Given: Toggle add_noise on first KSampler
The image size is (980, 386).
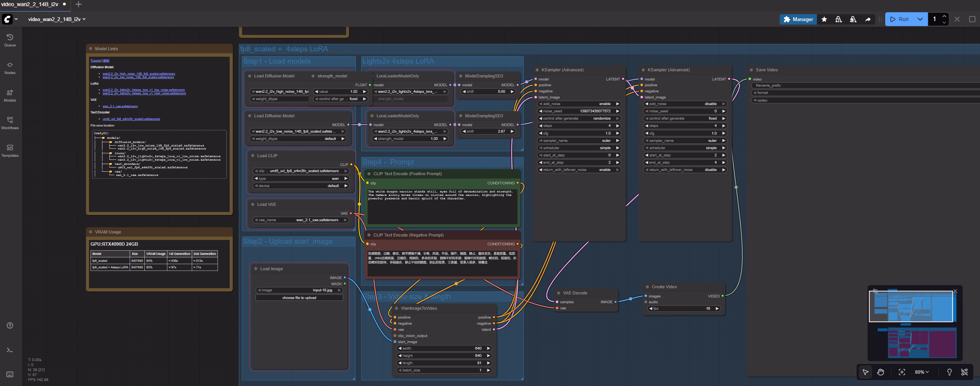Looking at the screenshot, I should (x=579, y=104).
